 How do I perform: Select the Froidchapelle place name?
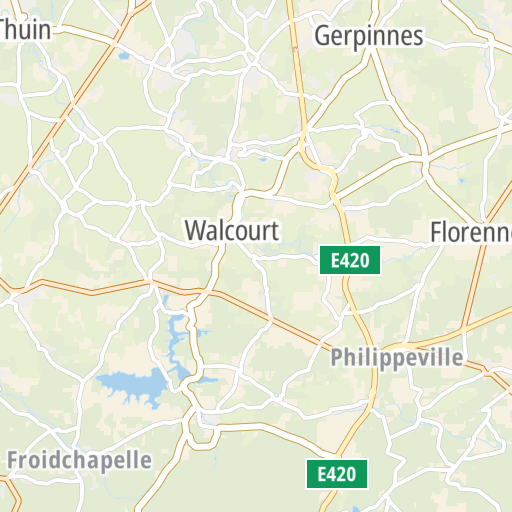click(79, 460)
